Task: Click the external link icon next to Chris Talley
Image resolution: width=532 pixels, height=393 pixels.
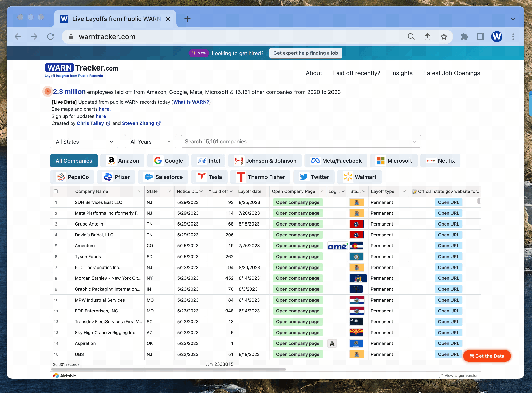Action: tap(108, 123)
